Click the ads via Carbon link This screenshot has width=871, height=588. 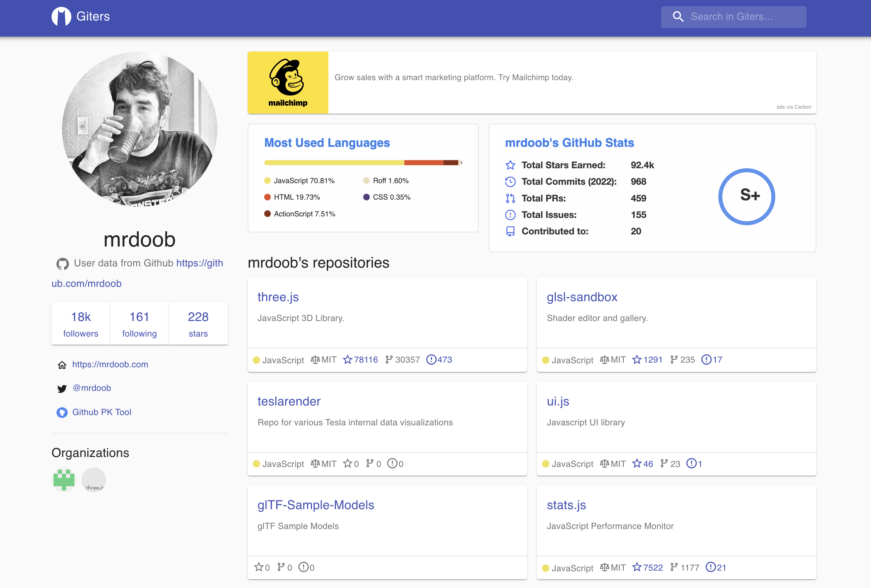pyautogui.click(x=794, y=107)
